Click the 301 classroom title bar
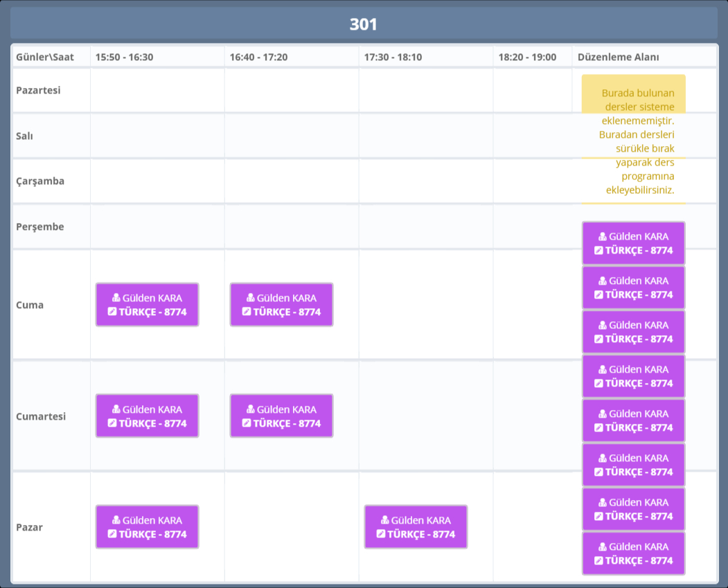Image resolution: width=728 pixels, height=588 pixels. [364, 24]
